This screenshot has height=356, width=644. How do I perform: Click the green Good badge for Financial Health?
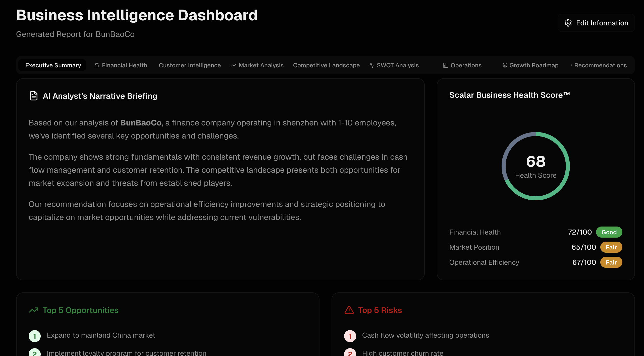tap(609, 232)
